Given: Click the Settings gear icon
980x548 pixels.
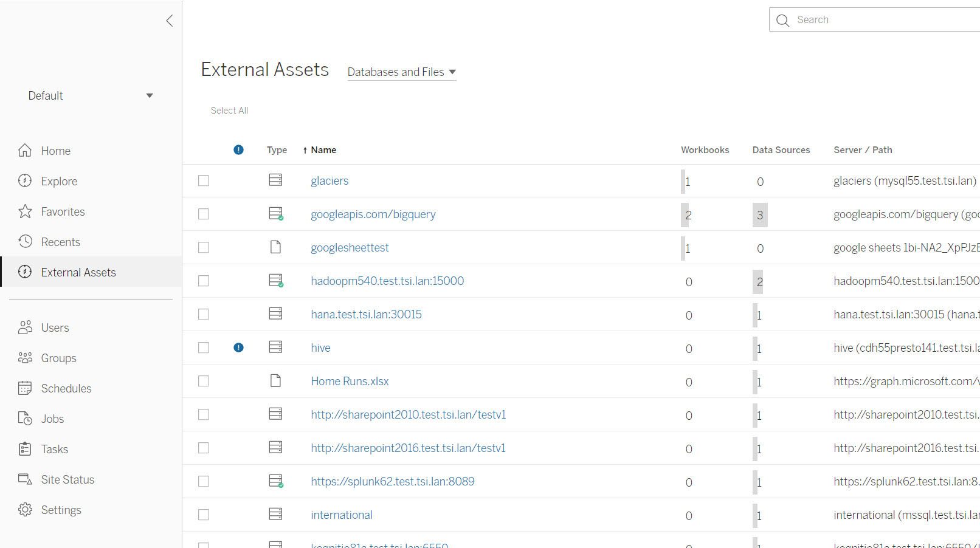Looking at the screenshot, I should pyautogui.click(x=25, y=509).
